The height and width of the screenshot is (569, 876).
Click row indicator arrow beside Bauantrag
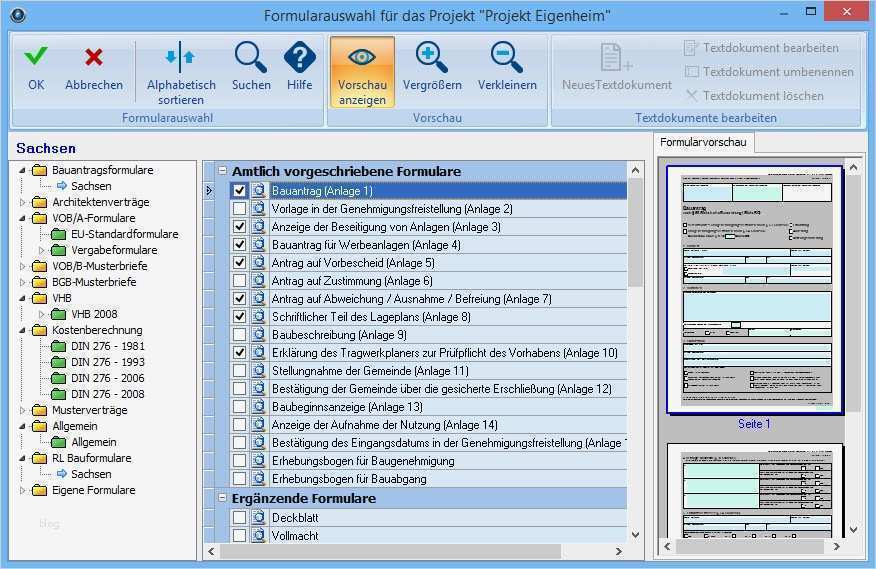point(209,191)
